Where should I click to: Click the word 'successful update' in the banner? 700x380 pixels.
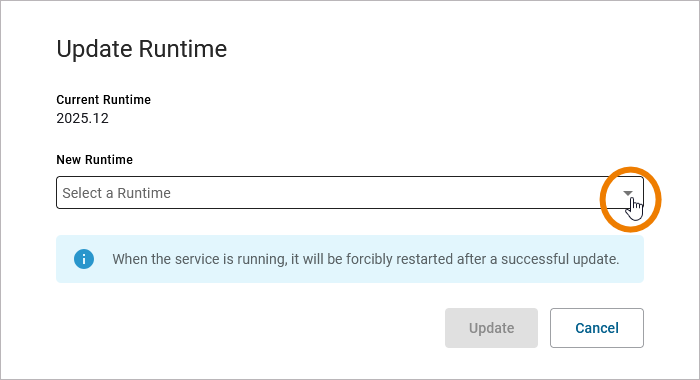click(560, 259)
